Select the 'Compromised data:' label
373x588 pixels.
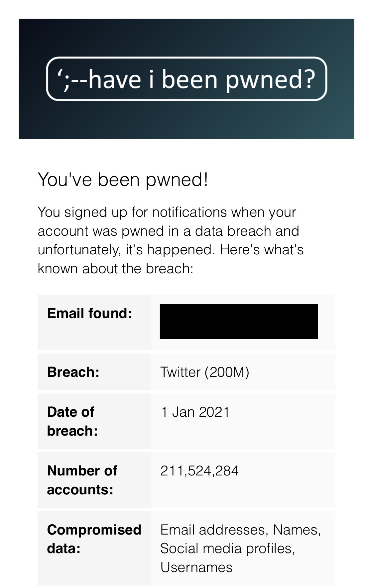tap(94, 539)
